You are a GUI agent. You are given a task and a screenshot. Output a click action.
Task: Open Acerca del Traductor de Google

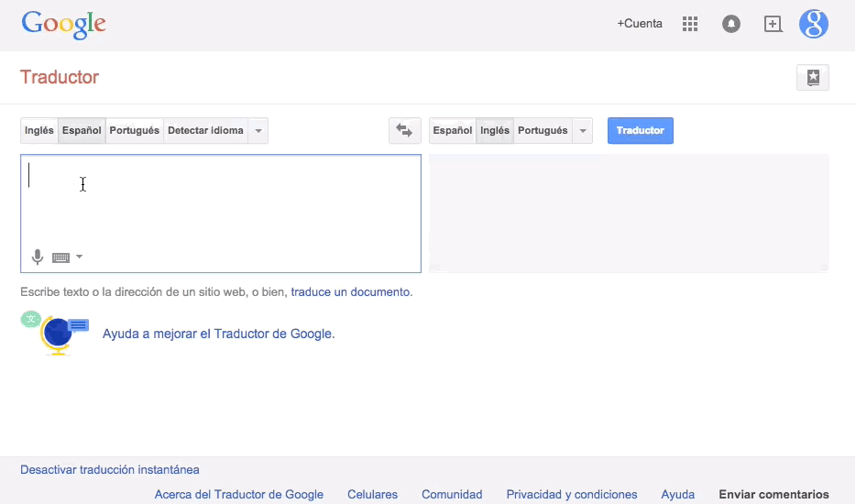coord(238,494)
